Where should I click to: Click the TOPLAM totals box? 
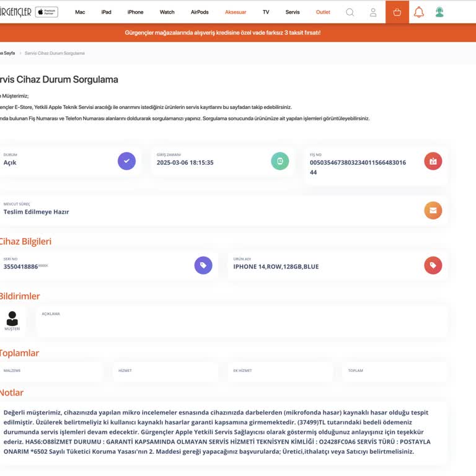coord(395,372)
